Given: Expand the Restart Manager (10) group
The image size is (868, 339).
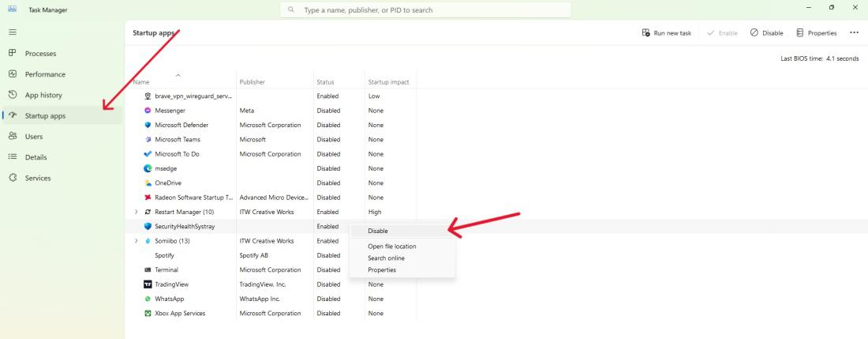Looking at the screenshot, I should point(137,212).
